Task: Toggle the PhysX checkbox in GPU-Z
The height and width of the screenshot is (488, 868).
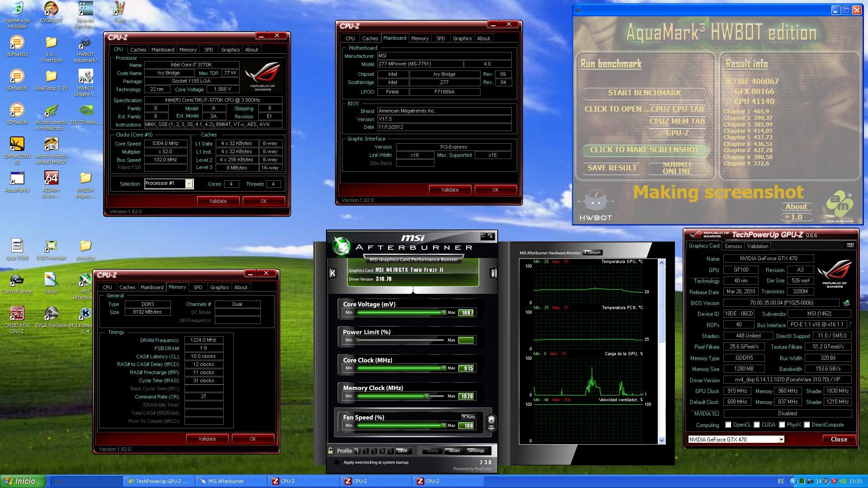Action: click(x=782, y=425)
